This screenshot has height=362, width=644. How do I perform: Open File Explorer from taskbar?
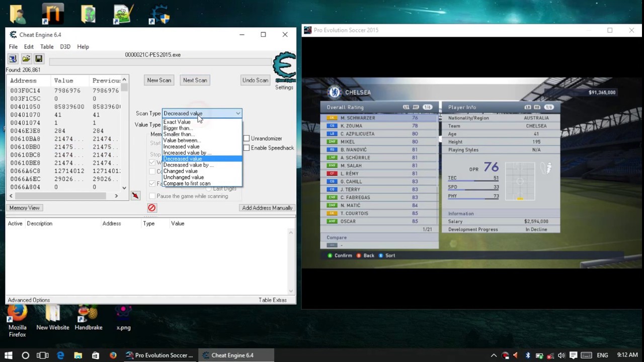[78, 355]
